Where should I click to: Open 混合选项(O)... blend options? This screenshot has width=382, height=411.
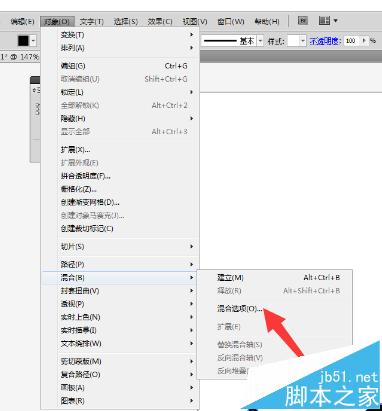pos(275,309)
